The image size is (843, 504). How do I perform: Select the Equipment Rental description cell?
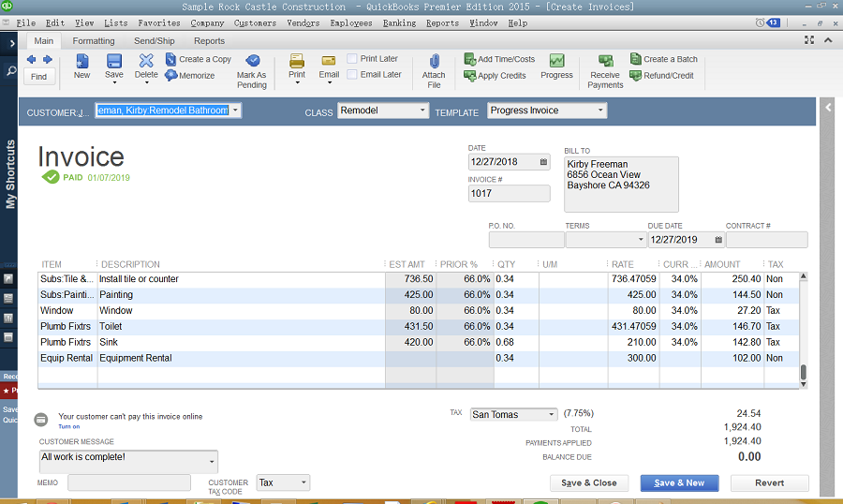coord(241,358)
